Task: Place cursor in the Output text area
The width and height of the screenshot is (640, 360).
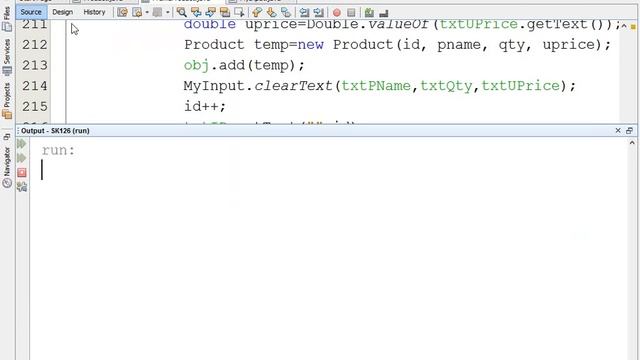Action: [x=329, y=249]
